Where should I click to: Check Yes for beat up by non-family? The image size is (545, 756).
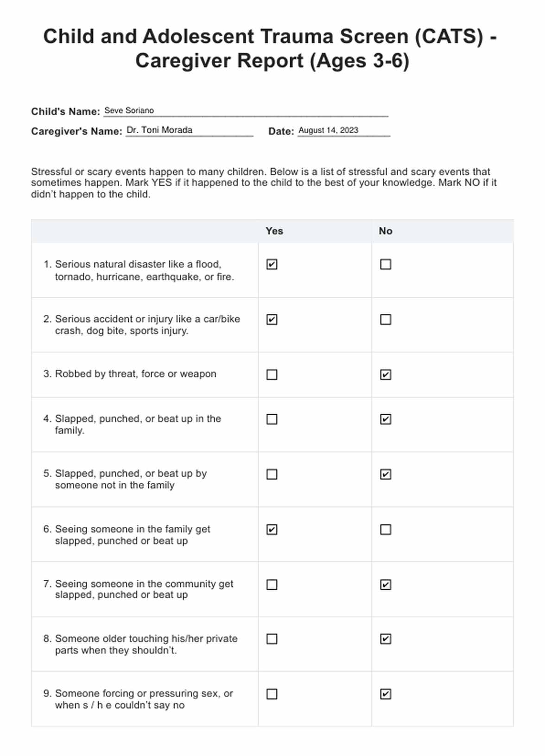click(x=272, y=474)
